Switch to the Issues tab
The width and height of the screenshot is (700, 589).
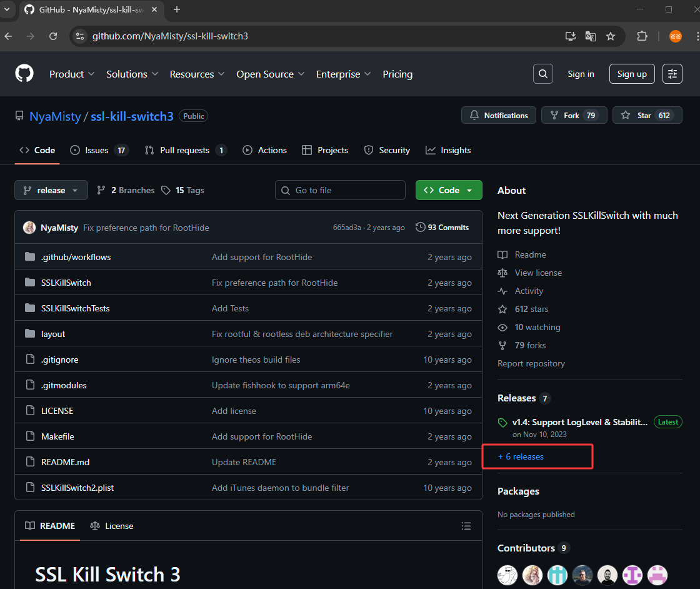pyautogui.click(x=99, y=151)
